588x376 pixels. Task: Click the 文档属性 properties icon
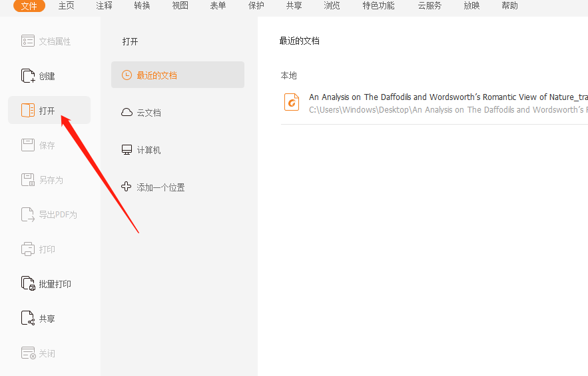tap(28, 41)
